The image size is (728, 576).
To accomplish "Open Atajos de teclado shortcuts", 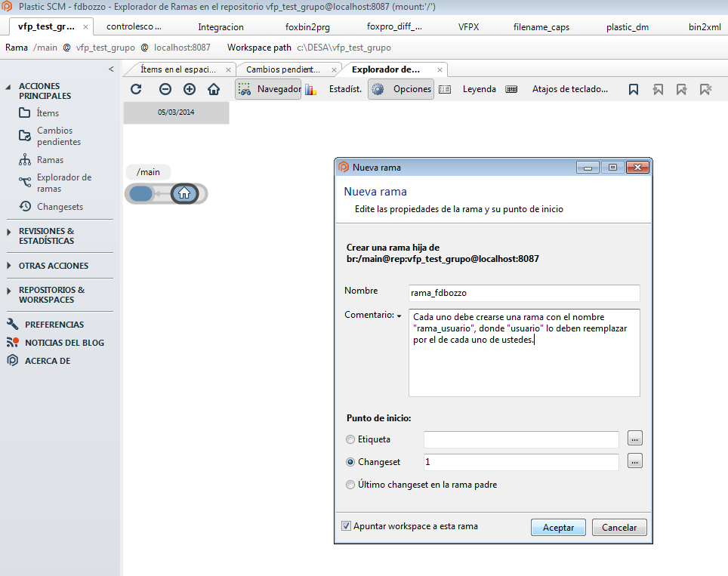I will (x=557, y=89).
